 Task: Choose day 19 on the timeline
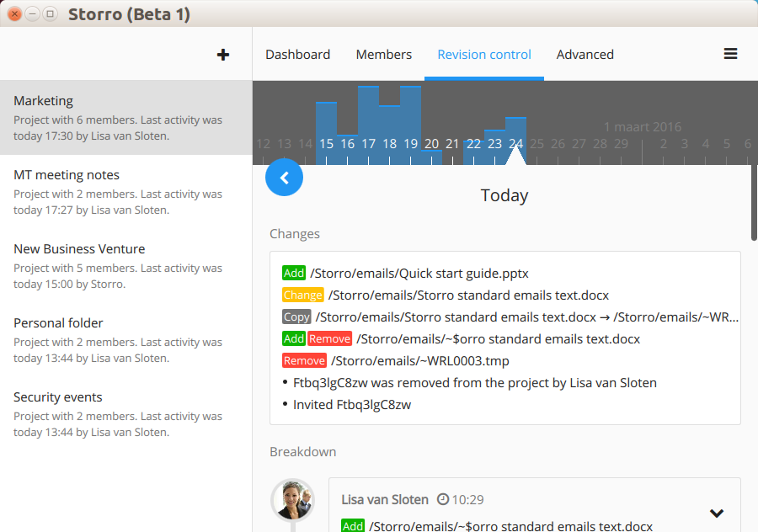(x=410, y=143)
